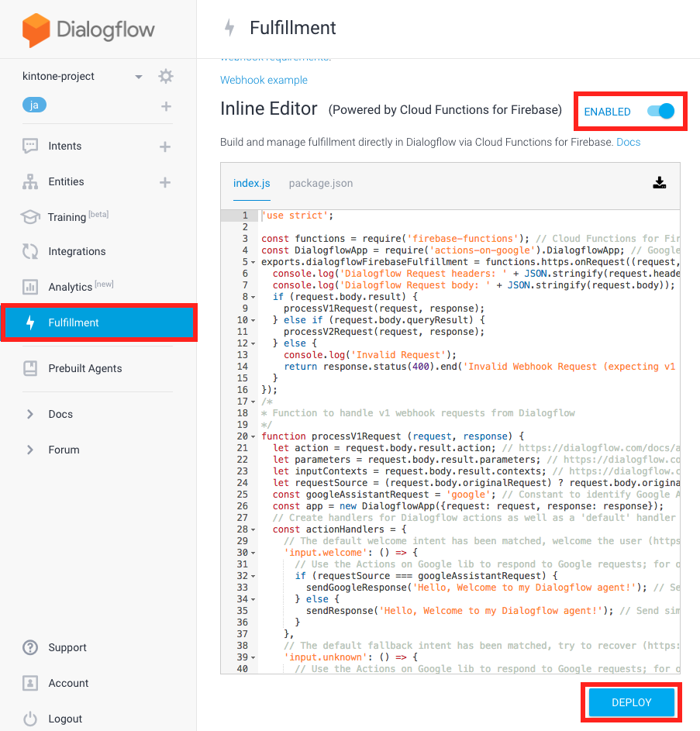
Task: Click the Training graduation cap icon
Action: click(30, 217)
